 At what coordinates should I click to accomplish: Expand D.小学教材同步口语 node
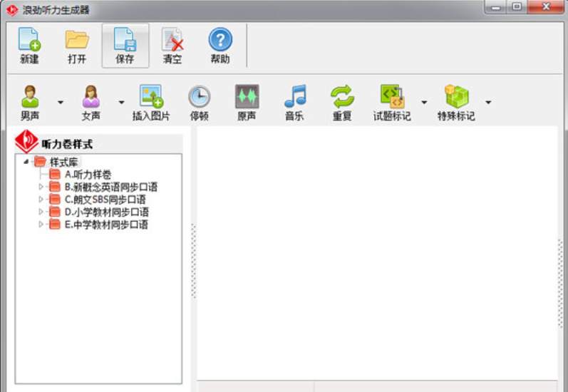tap(41, 212)
